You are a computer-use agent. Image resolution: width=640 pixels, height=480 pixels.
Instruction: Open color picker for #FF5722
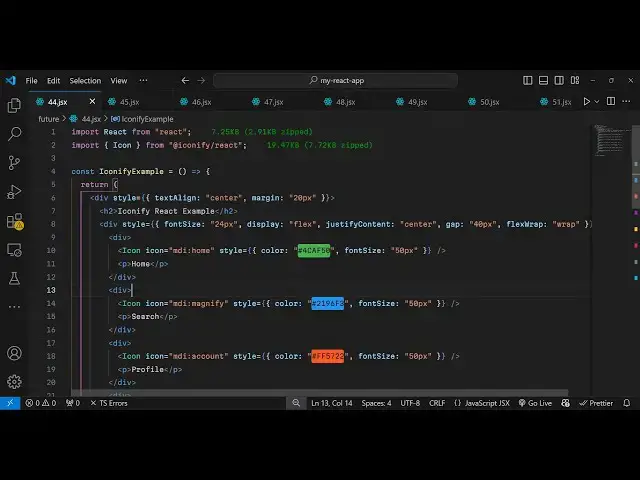pos(328,356)
